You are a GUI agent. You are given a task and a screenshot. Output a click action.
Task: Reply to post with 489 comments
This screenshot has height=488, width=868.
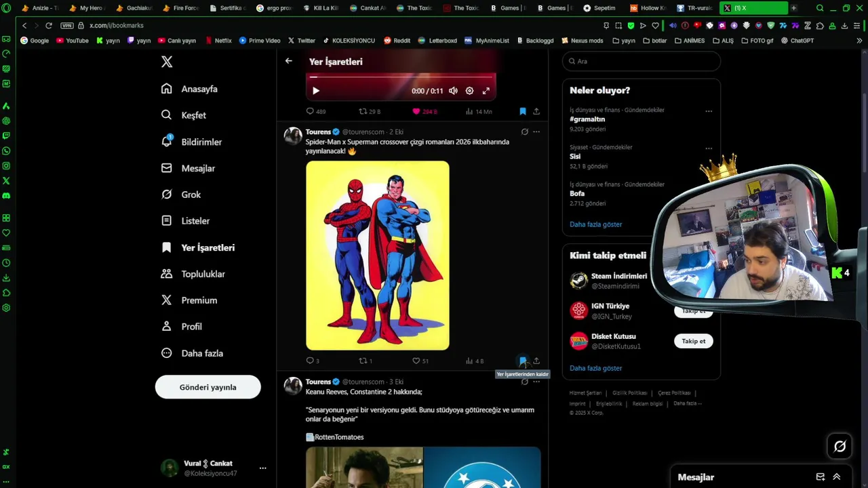[x=316, y=111]
